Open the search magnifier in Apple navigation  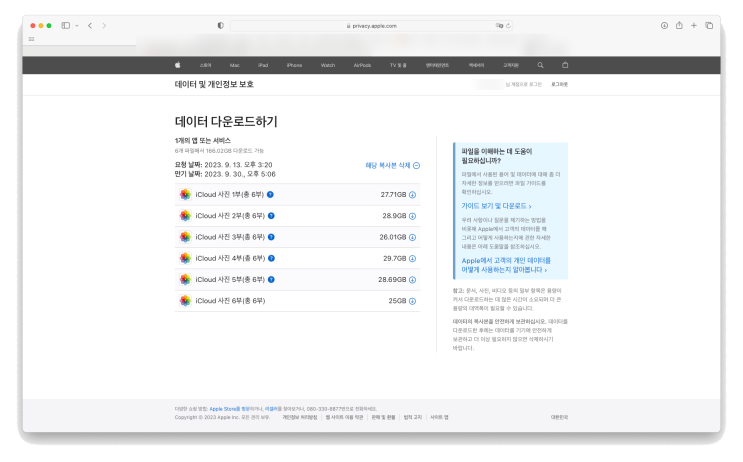(x=540, y=65)
